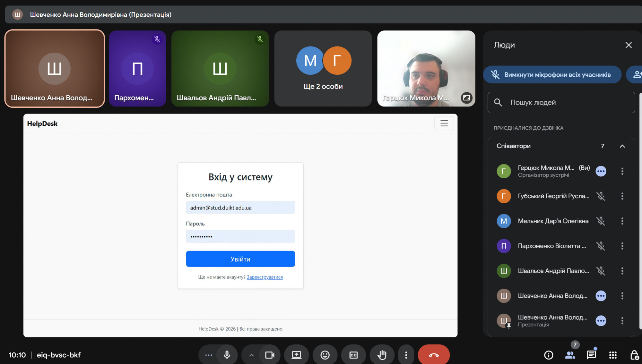642x364 pixels.
Task: Open the chat messages icon
Action: coord(591,355)
